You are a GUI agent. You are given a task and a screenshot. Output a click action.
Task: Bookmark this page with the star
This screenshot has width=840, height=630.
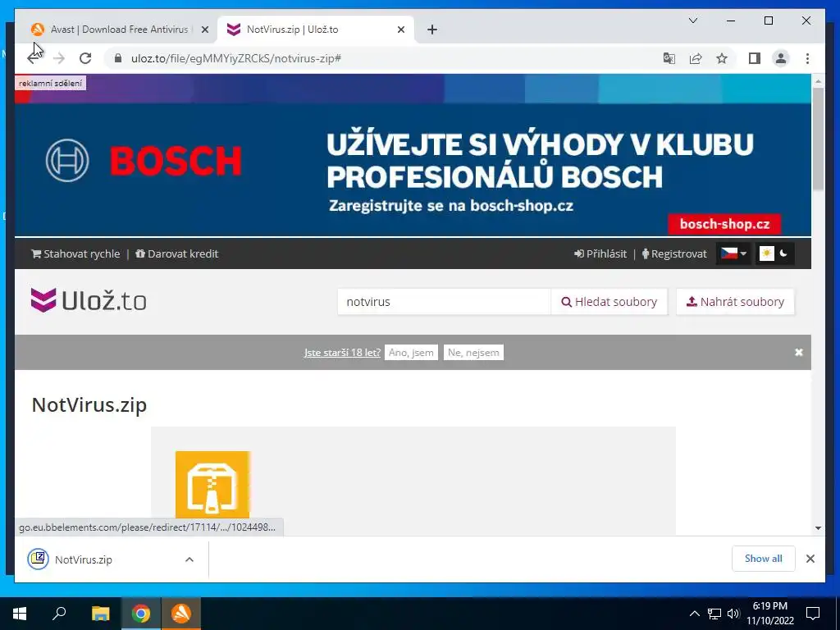pyautogui.click(x=722, y=58)
